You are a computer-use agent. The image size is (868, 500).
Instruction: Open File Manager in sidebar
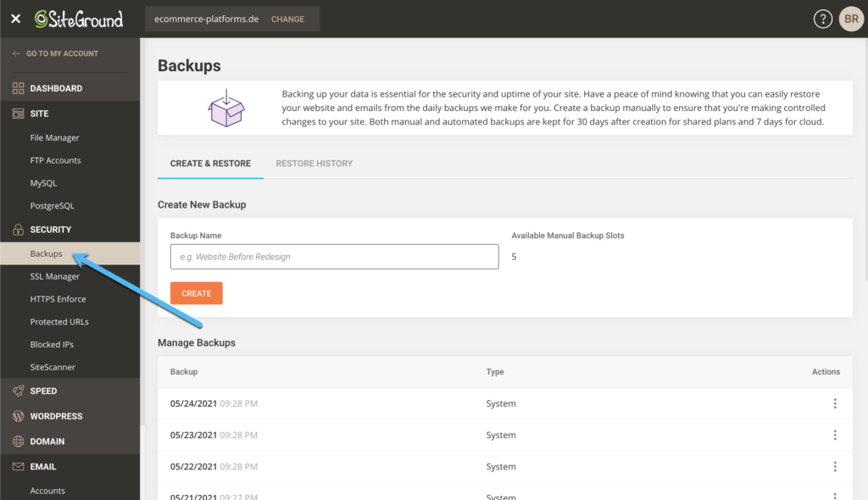[x=54, y=137]
